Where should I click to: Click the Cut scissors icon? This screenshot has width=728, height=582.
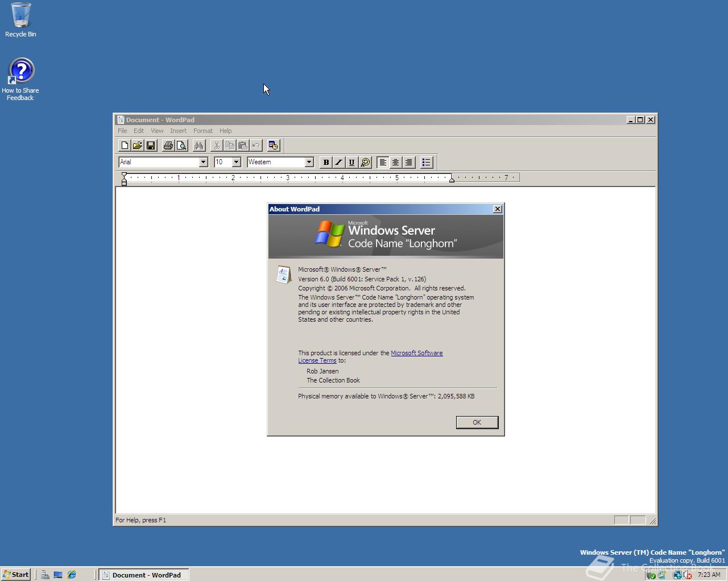point(217,145)
